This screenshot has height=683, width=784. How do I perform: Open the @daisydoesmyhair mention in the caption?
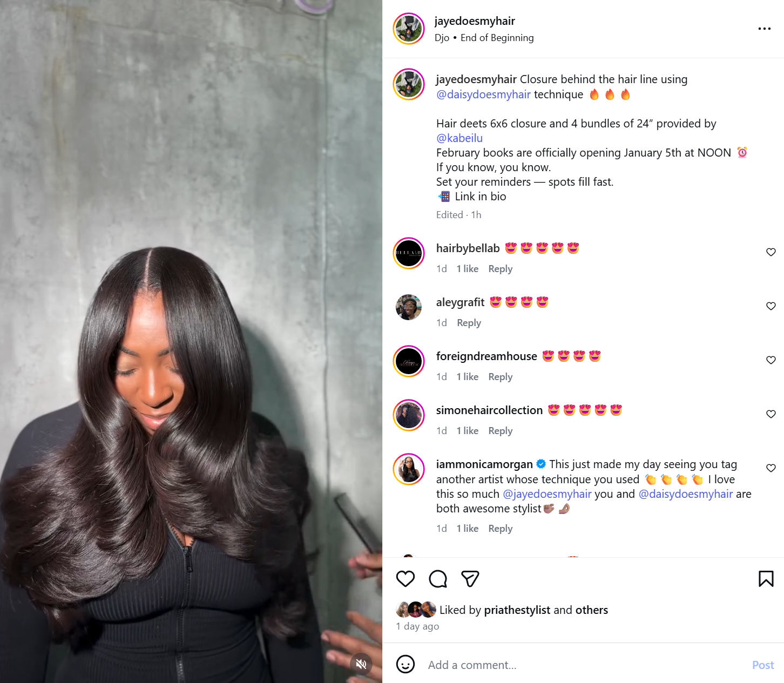[x=483, y=94]
